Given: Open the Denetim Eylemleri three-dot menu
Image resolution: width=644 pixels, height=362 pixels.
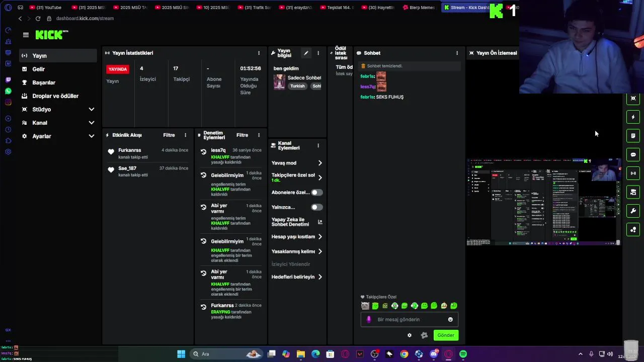Looking at the screenshot, I should click(259, 135).
